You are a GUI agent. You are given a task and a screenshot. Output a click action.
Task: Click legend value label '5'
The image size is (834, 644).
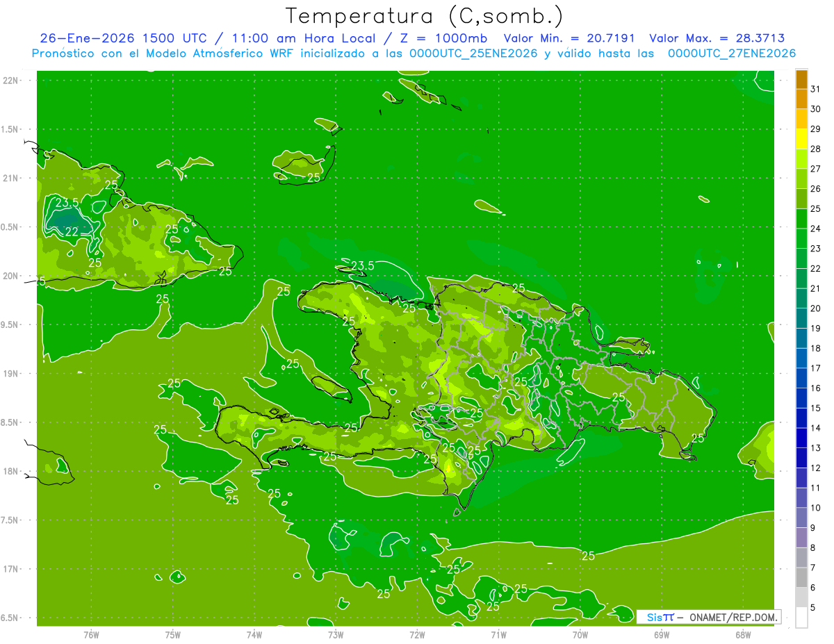[x=813, y=607]
